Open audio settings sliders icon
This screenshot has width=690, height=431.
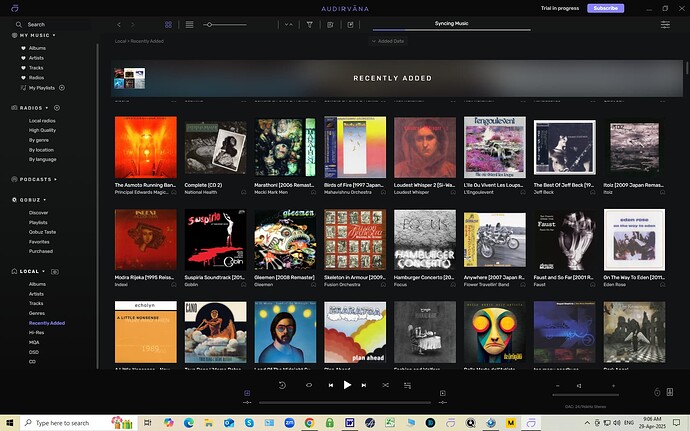coord(665,25)
